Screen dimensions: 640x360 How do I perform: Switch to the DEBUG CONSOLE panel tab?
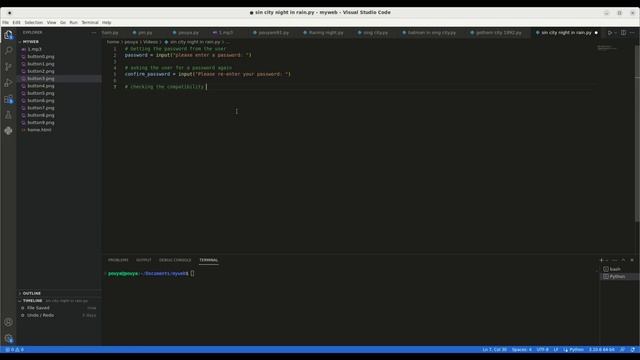coord(175,260)
